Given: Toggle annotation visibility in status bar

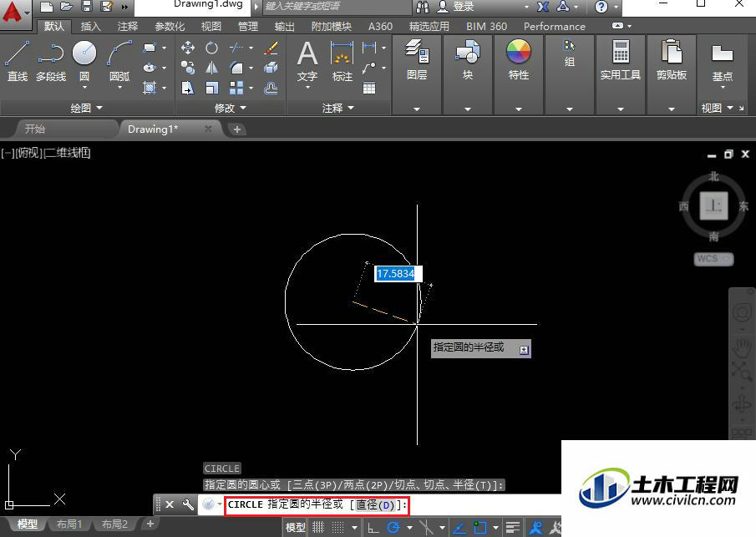Looking at the screenshot, I should tap(535, 527).
